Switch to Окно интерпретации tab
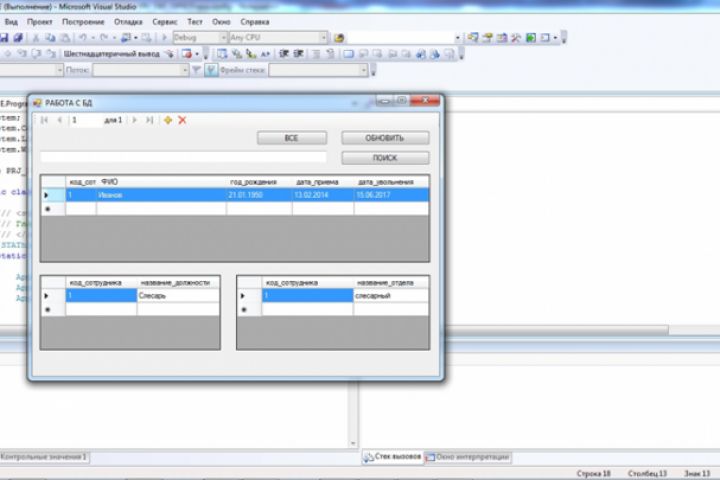Screen dimensions: 720x480 coord(467,457)
